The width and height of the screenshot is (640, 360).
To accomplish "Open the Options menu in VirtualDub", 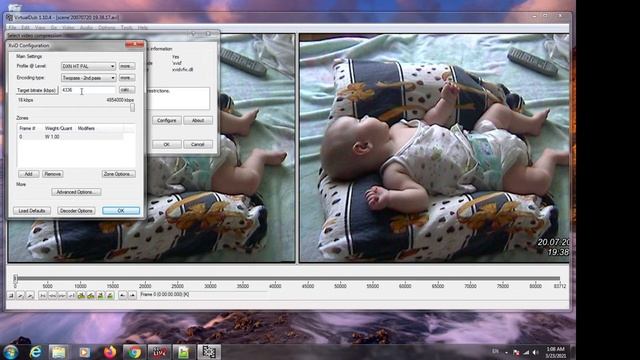I will 107,28.
